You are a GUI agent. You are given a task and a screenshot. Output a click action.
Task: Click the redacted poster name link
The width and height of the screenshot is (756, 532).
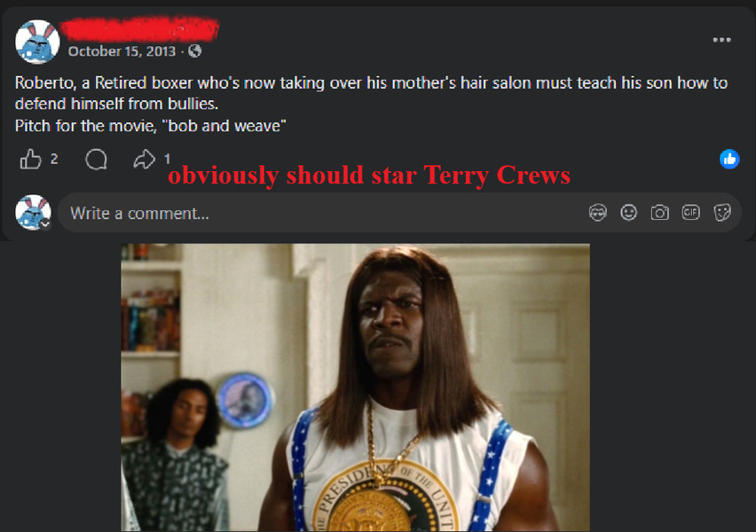pos(140,28)
